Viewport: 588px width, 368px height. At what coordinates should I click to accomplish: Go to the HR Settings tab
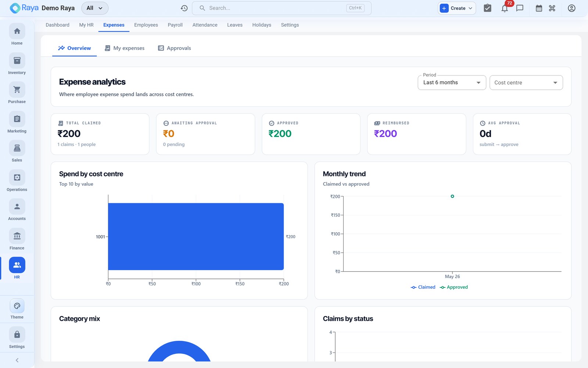(x=290, y=25)
